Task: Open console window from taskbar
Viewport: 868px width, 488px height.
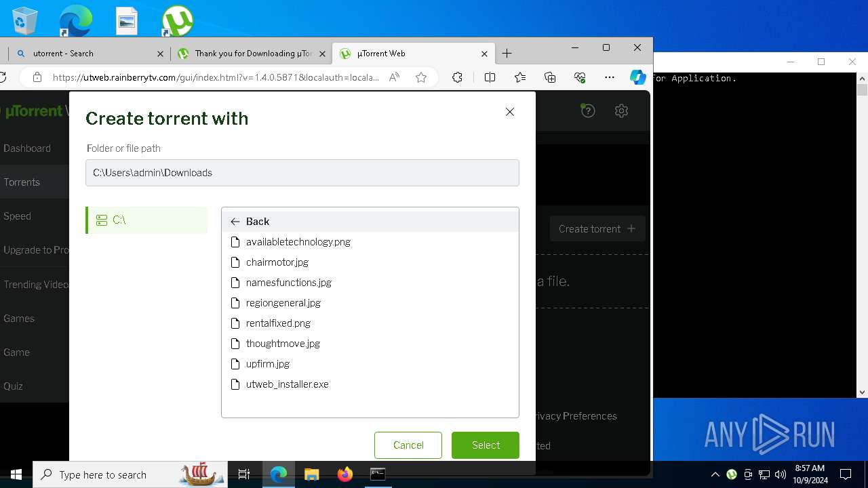Action: pyautogui.click(x=378, y=474)
